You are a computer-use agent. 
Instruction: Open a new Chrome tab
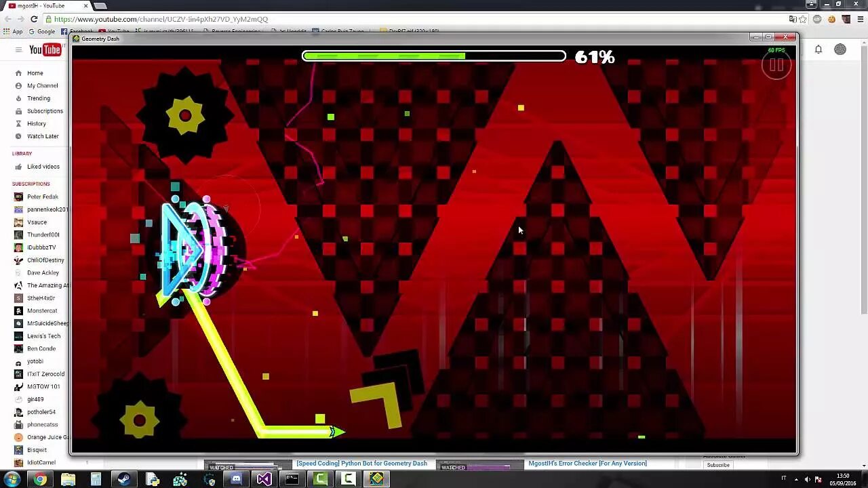point(100,5)
